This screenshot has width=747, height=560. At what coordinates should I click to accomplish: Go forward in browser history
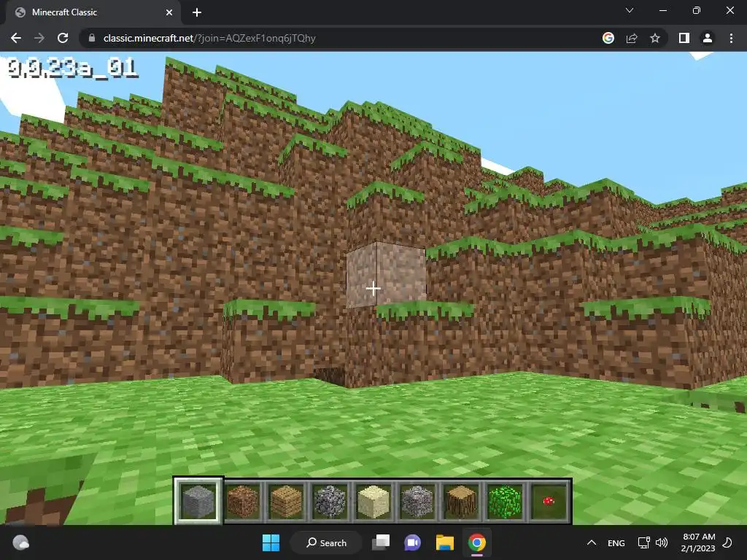pos(39,38)
